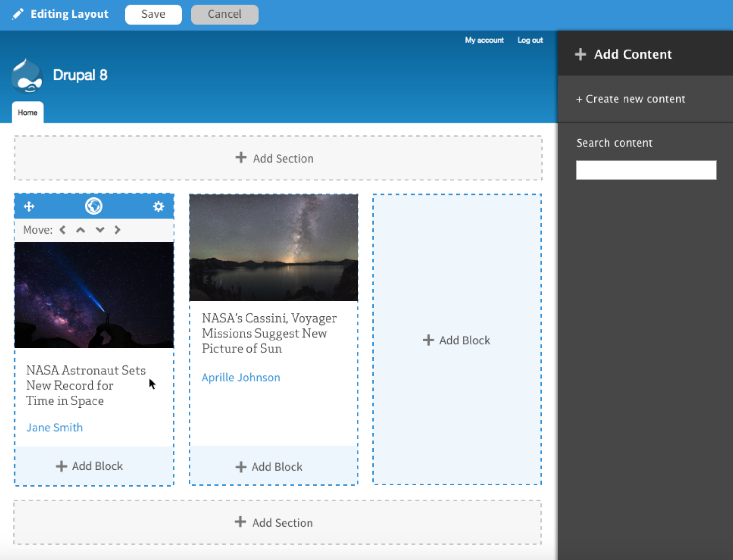
Task: Focus the Search content input field
Action: click(x=646, y=170)
